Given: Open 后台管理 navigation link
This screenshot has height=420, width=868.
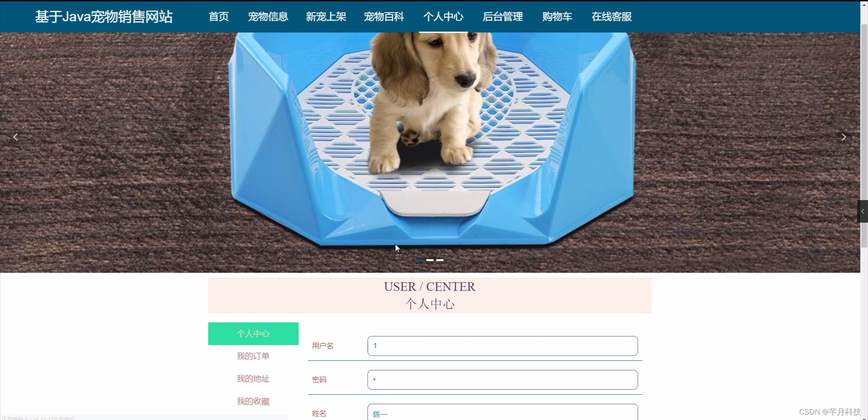Looking at the screenshot, I should tap(503, 17).
